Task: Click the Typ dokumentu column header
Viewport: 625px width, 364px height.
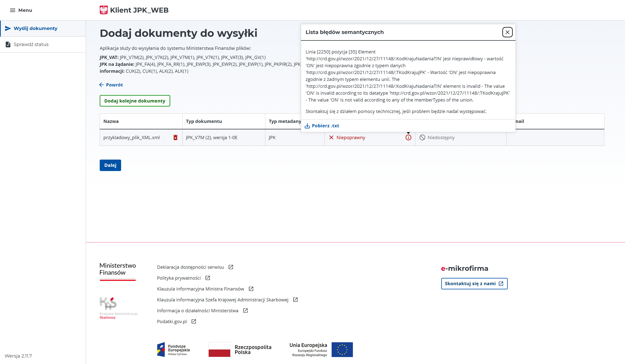Action: click(x=224, y=121)
